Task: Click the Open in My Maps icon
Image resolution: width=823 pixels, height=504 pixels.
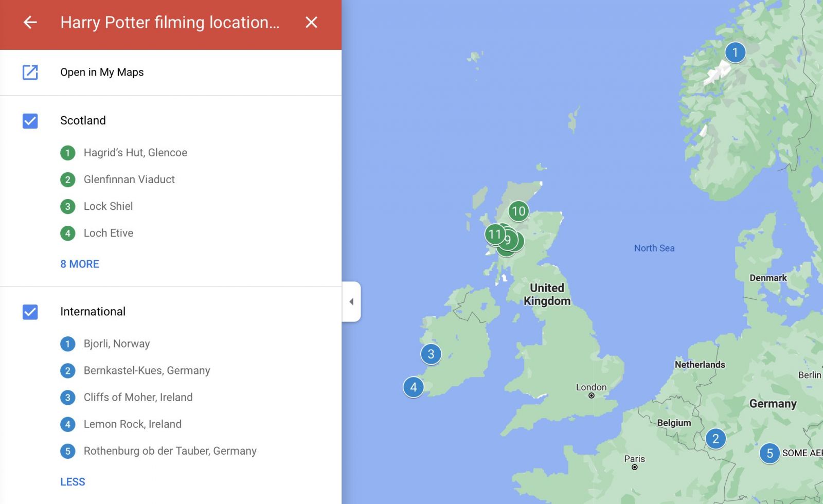Action: tap(30, 72)
